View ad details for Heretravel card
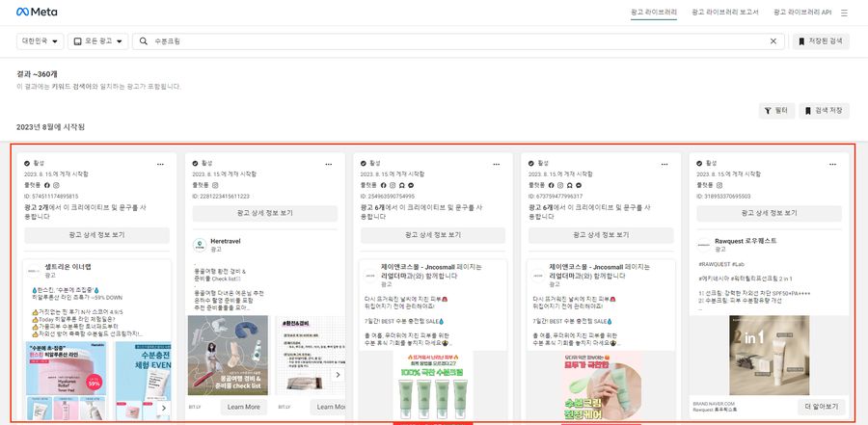Screen dimensions: 868x425 pyautogui.click(x=264, y=213)
